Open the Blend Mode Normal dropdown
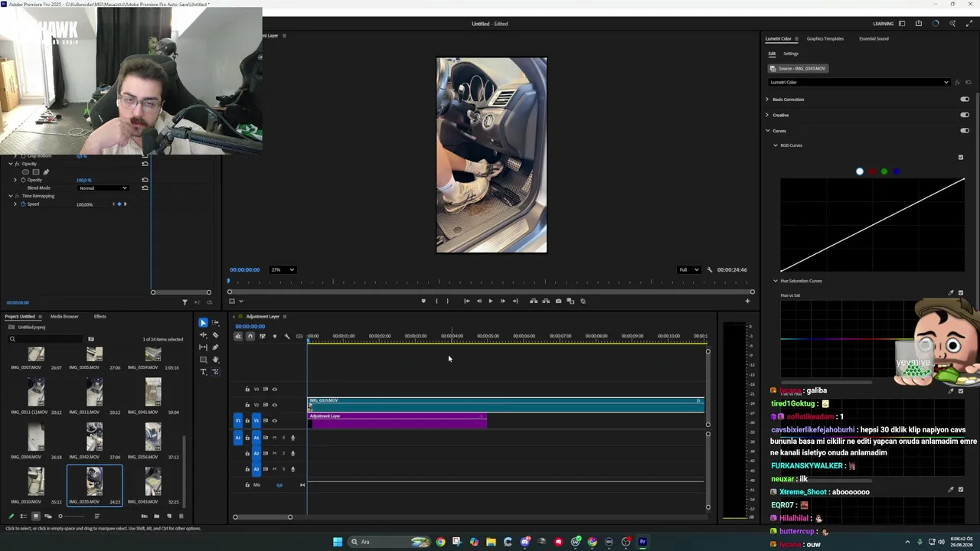The height and width of the screenshot is (551, 980). [103, 187]
